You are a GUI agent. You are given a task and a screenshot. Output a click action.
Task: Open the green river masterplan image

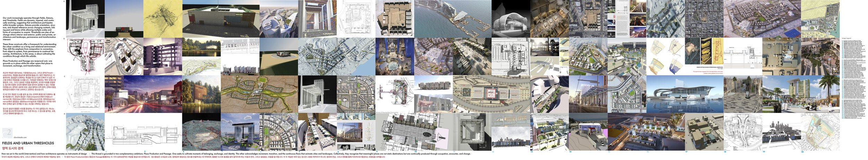pyautogui.click(x=259, y=94)
